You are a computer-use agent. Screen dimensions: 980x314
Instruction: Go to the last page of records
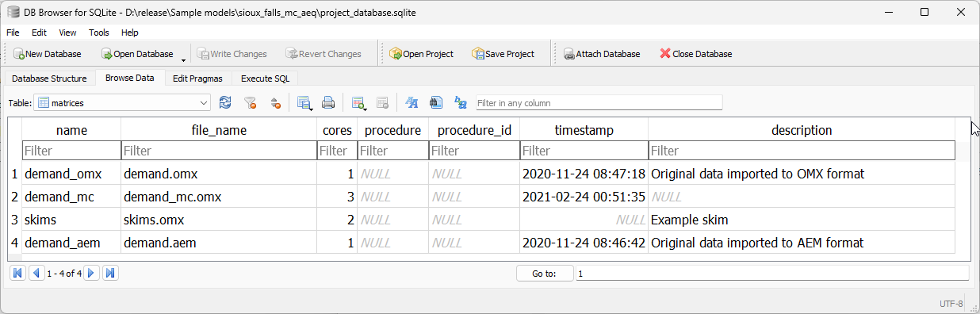(110, 273)
